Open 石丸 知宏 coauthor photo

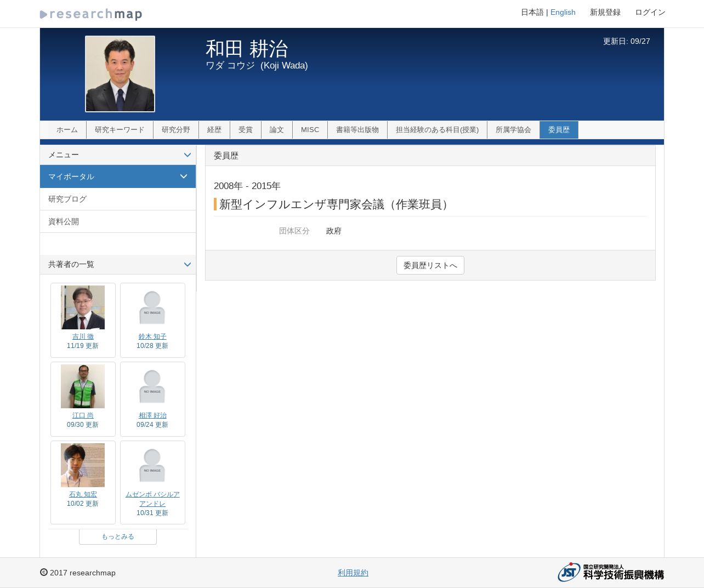(83, 465)
